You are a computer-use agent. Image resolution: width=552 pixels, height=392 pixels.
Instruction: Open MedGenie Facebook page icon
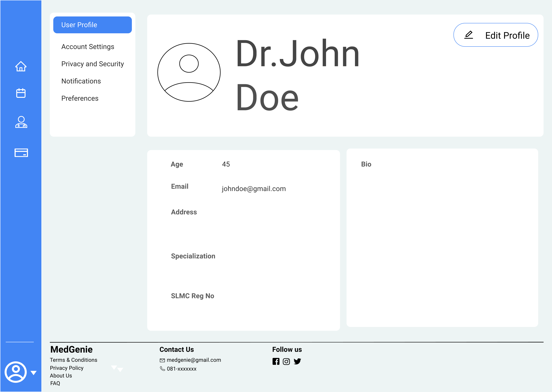[276, 361]
